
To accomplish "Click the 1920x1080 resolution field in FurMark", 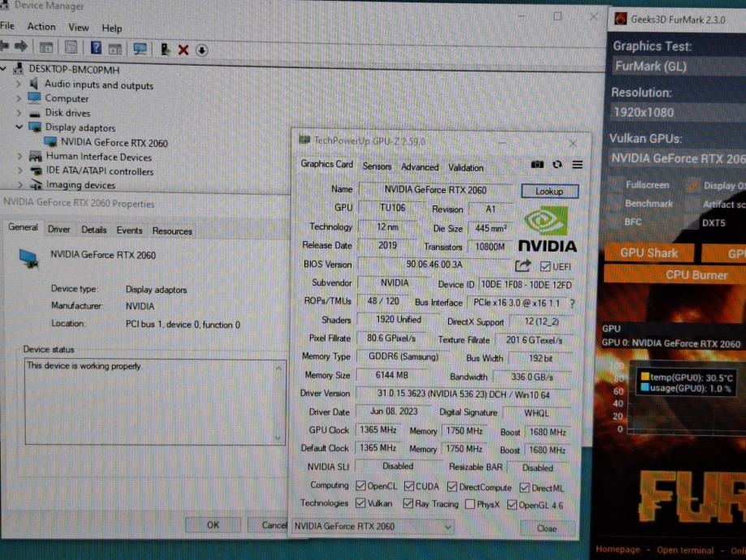I will tap(679, 113).
